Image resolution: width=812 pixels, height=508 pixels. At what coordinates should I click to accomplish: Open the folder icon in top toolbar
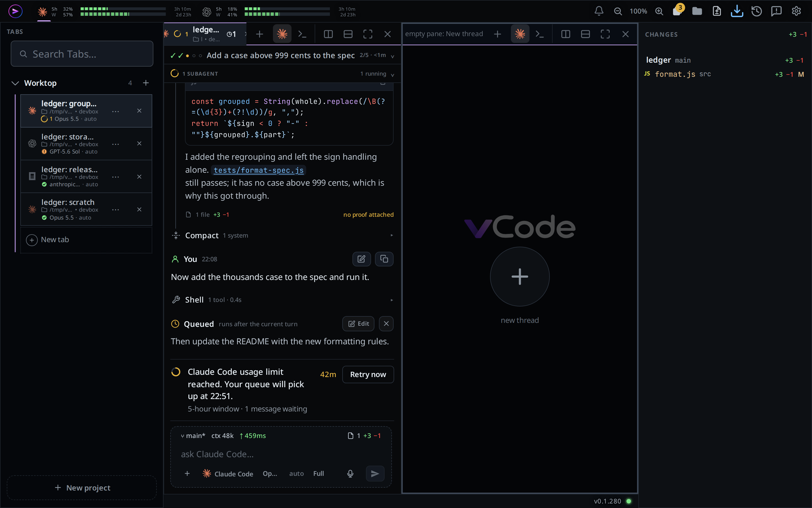click(697, 11)
